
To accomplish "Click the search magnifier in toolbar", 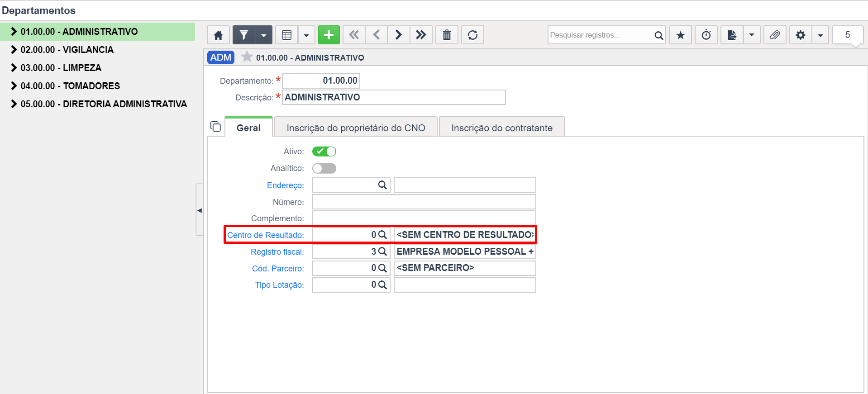I will pos(659,35).
